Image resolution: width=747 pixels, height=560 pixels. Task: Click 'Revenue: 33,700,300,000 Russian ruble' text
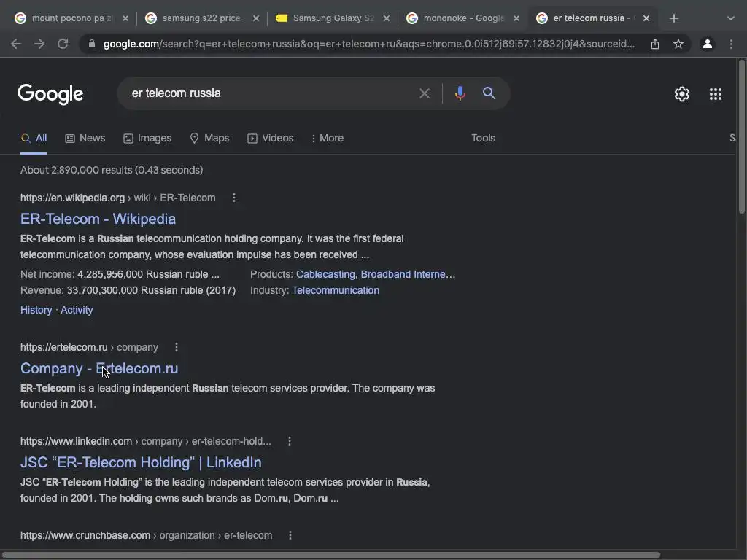click(128, 290)
